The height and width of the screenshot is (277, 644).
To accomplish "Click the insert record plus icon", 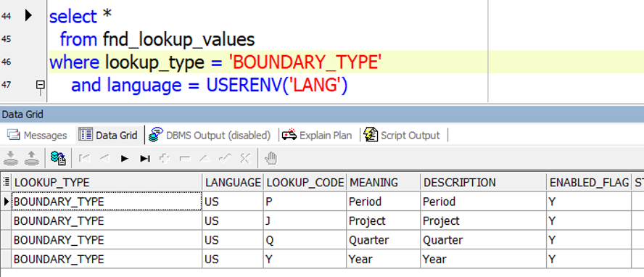I will (165, 158).
